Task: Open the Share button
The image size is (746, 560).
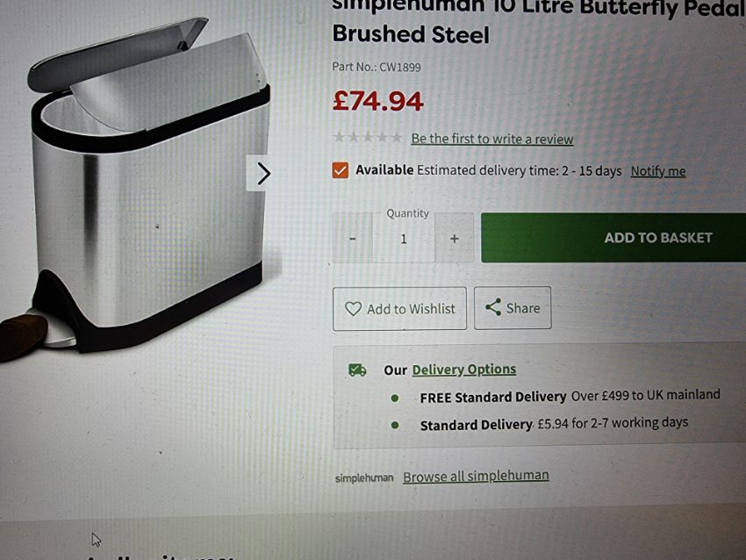Action: tap(513, 308)
